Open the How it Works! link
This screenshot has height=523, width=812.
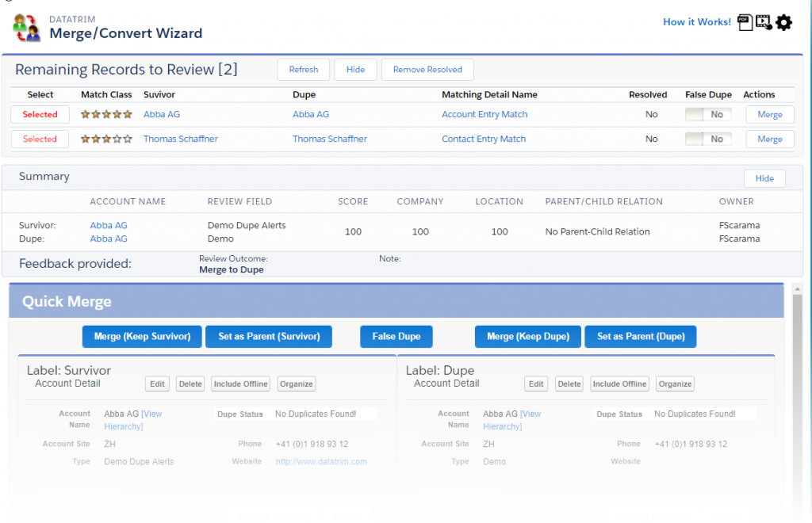697,22
